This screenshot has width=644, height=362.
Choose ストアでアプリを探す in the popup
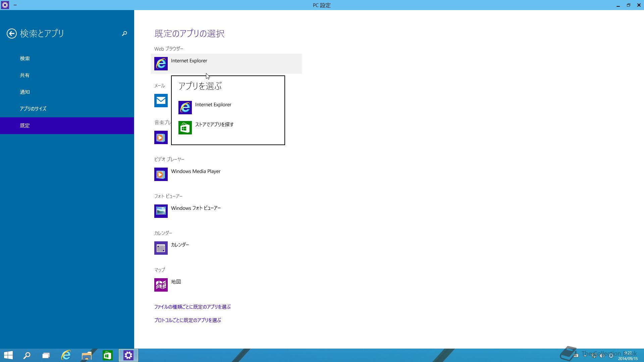pos(214,124)
